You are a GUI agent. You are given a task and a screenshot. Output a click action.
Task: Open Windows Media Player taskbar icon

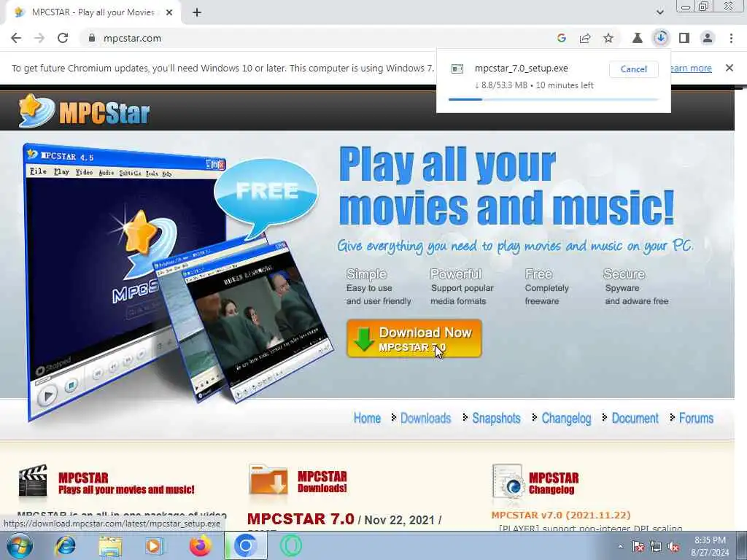154,545
